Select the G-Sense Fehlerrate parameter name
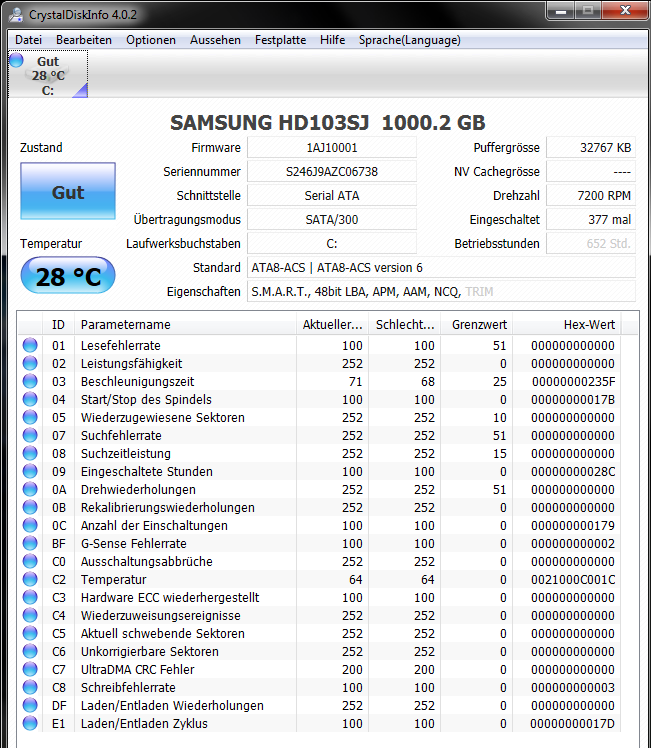 pos(134,543)
